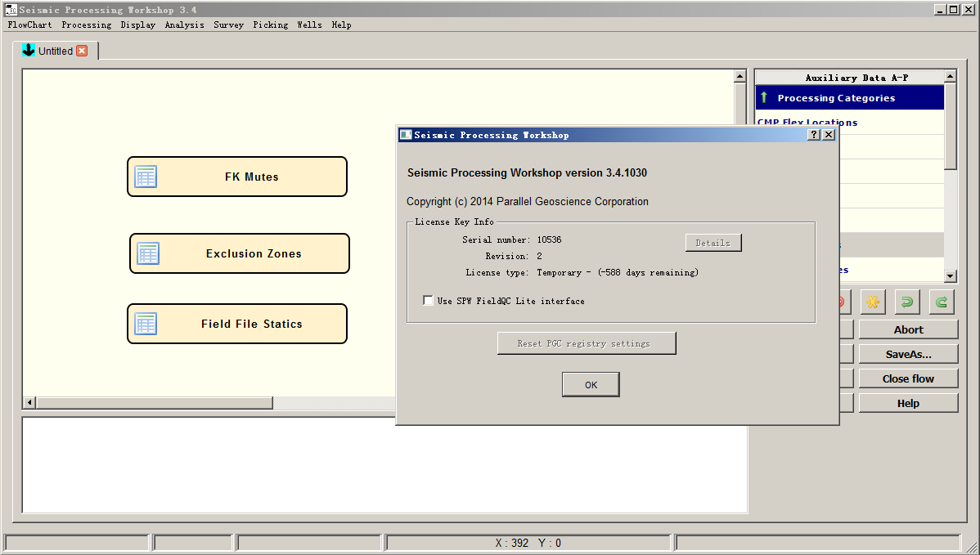Open the Wells menu
This screenshot has height=555, width=980.
click(x=309, y=25)
